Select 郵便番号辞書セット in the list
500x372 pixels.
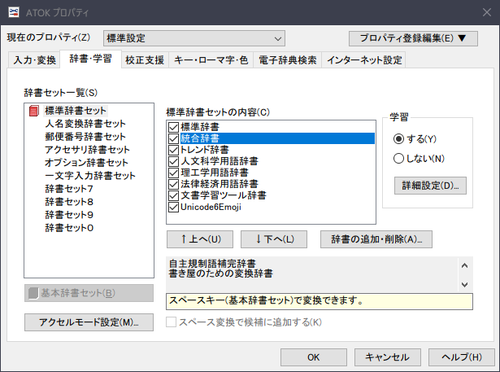point(85,137)
